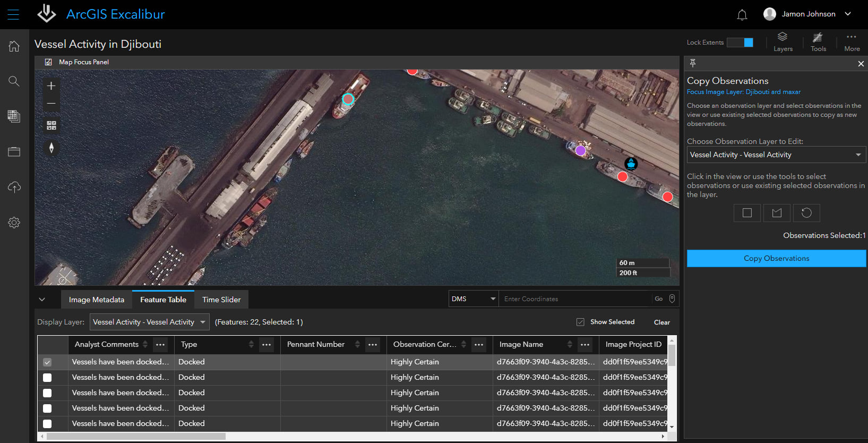Viewport: 868px width, 443px height.
Task: Open the Layers panel icon
Action: (x=783, y=41)
